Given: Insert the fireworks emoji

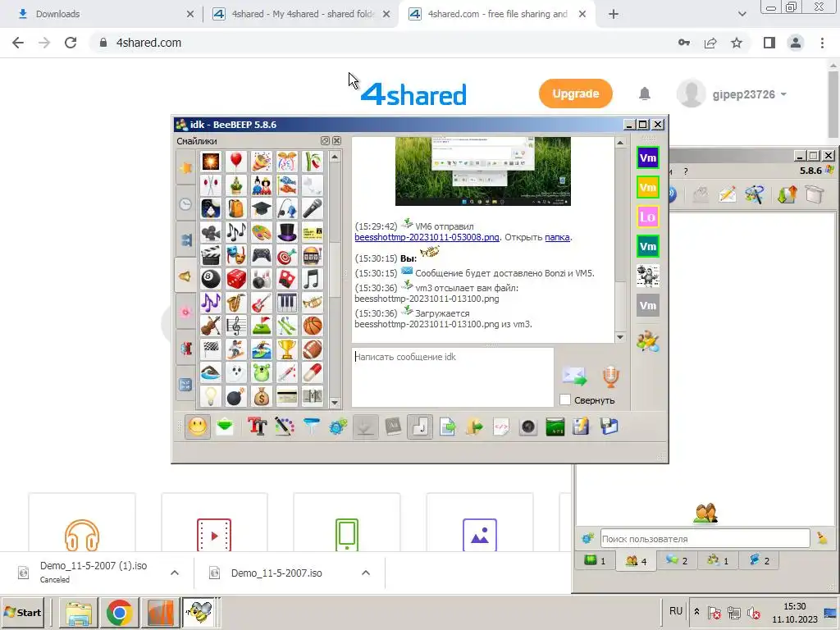Looking at the screenshot, I should [211, 162].
